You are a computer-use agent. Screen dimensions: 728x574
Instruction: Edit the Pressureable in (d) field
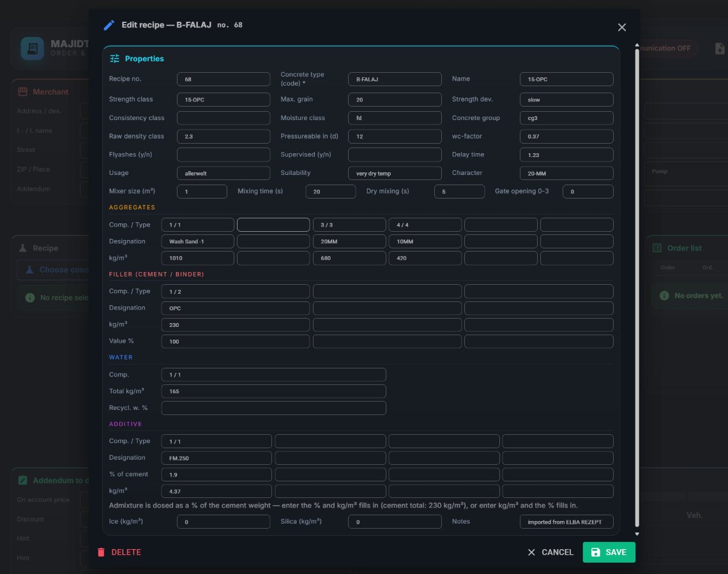[x=395, y=137]
